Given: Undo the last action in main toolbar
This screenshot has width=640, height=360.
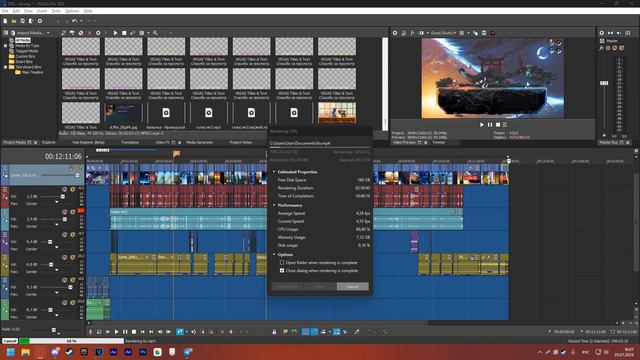Looking at the screenshot, I should coord(75,21).
